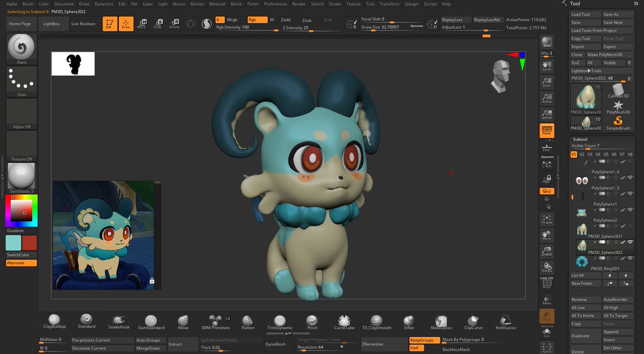This screenshot has height=354, width=644.
Task: Enable Zsub sculpt mode
Action: coord(307,20)
